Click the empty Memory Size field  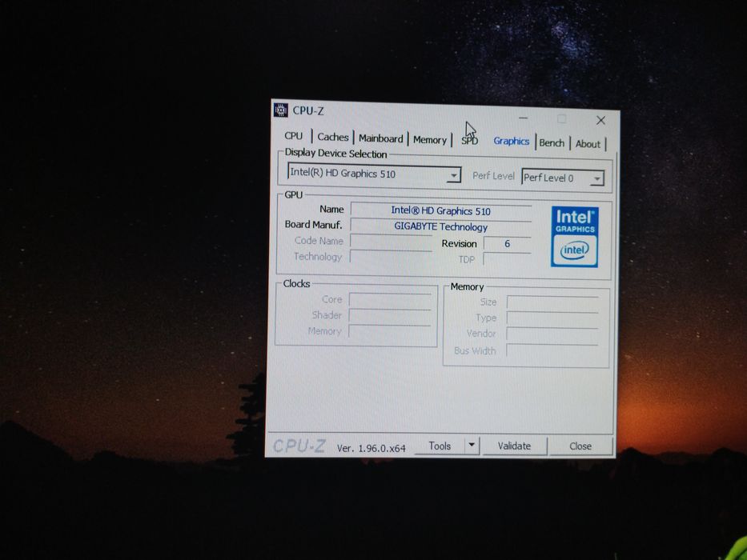[x=552, y=302]
